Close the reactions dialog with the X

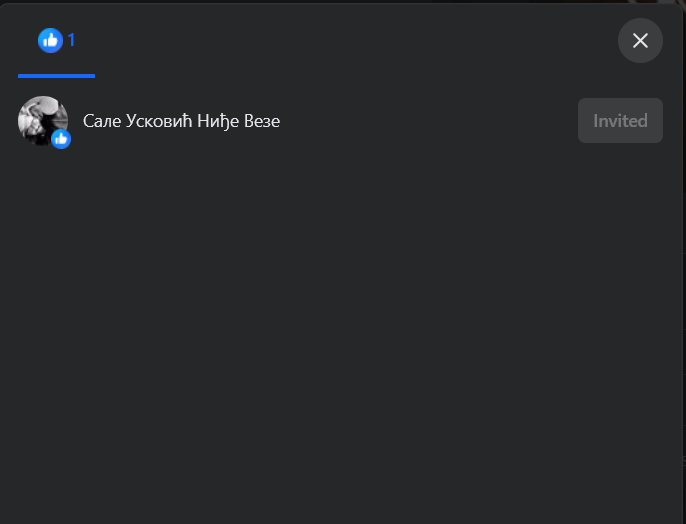point(640,41)
